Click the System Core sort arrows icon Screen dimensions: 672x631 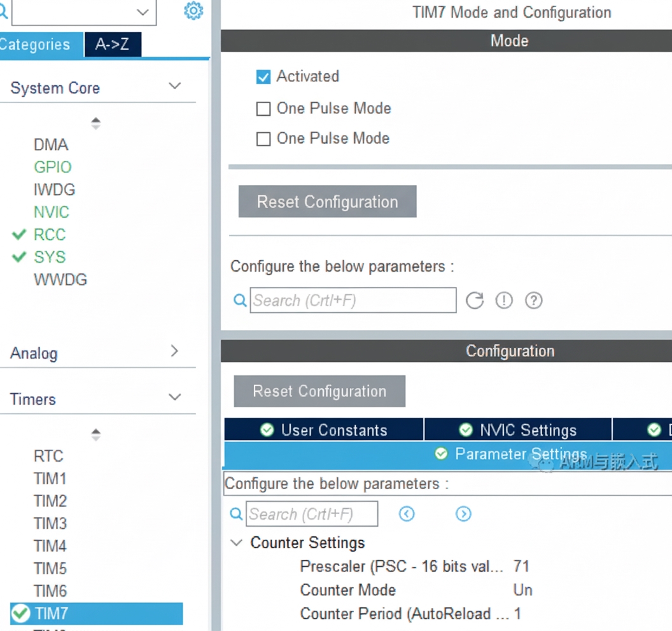(95, 123)
